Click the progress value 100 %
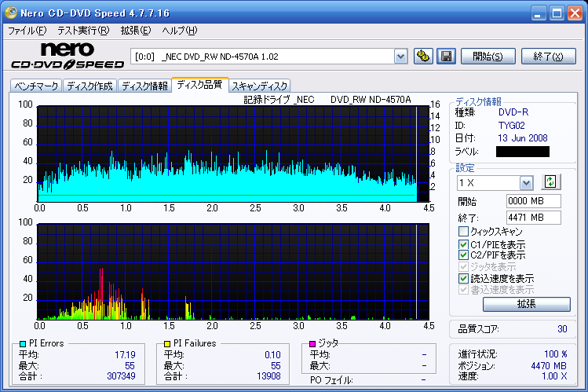588x392 pixels. [x=555, y=354]
